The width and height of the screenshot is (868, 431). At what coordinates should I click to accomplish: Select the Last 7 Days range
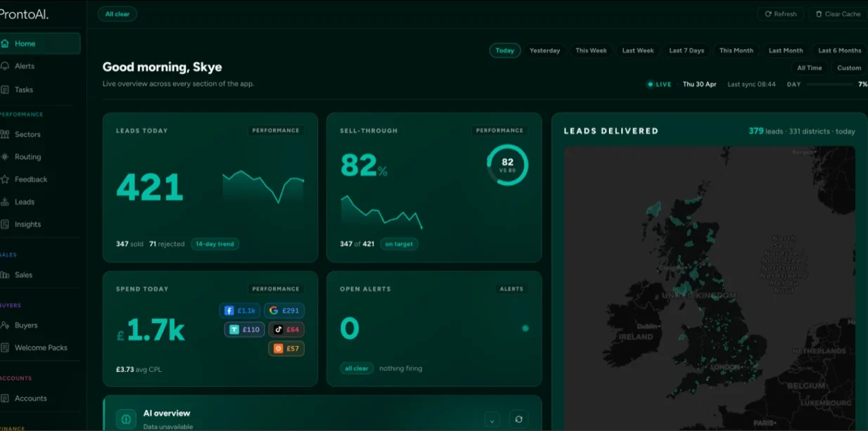click(x=687, y=51)
